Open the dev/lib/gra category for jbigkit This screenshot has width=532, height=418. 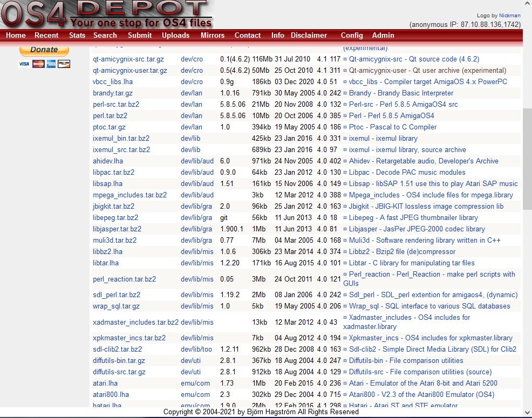(196, 207)
